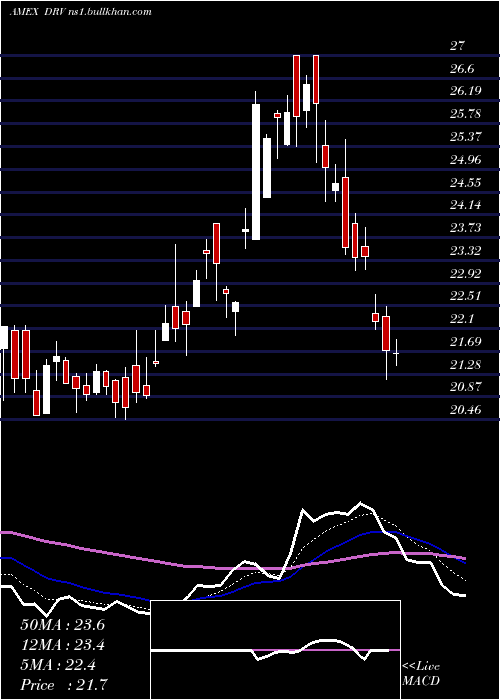Click the 12MA : 23.4 readout
The height and width of the screenshot is (700, 500).
[x=62, y=645]
